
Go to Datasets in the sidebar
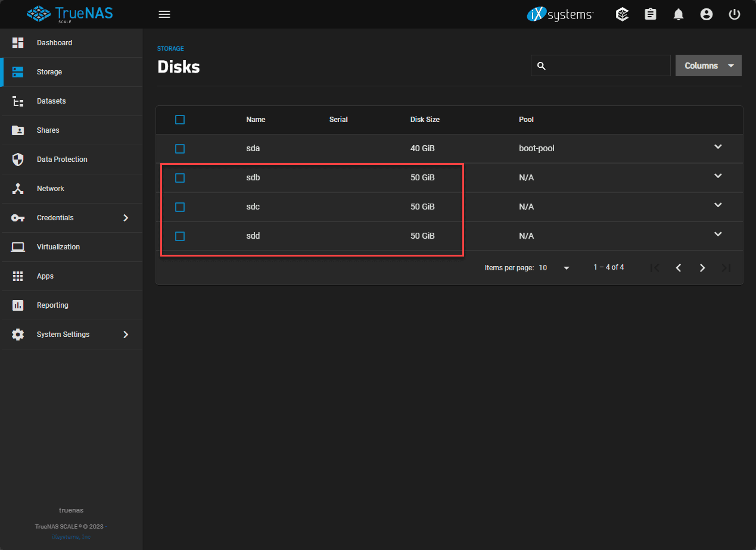click(x=51, y=101)
